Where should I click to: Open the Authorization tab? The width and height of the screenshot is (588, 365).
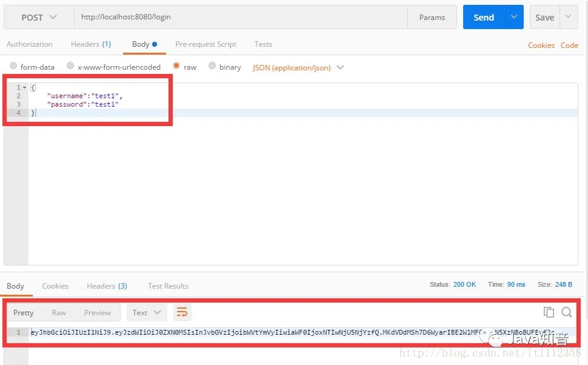pyautogui.click(x=30, y=44)
